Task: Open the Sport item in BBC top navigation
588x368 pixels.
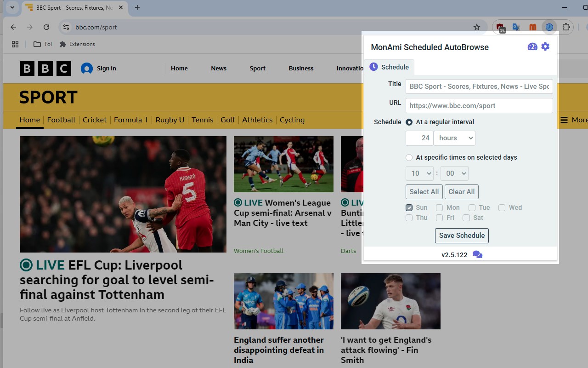Action: point(258,69)
